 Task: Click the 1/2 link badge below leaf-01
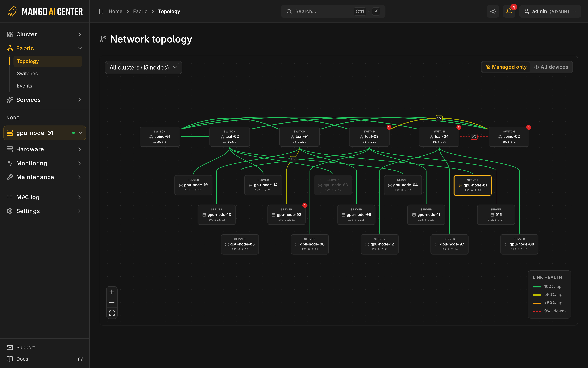293,159
